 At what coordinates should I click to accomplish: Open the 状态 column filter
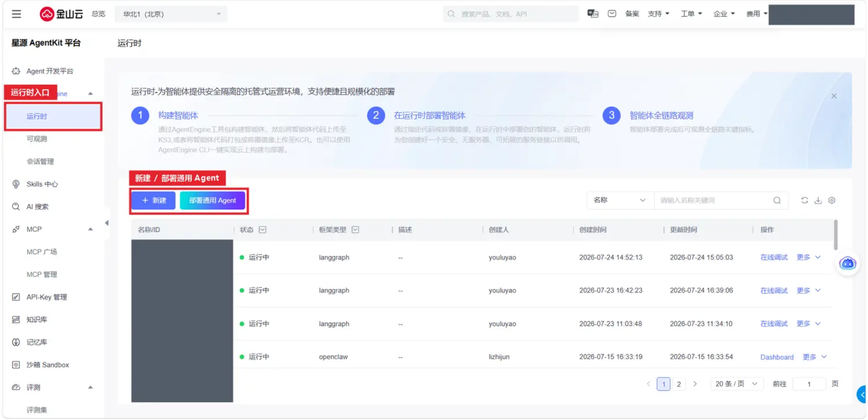263,229
